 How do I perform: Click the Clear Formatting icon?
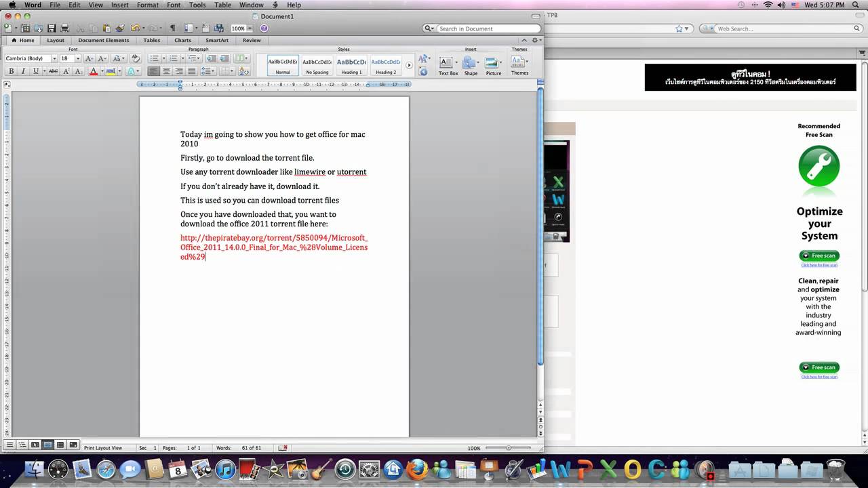[x=135, y=59]
